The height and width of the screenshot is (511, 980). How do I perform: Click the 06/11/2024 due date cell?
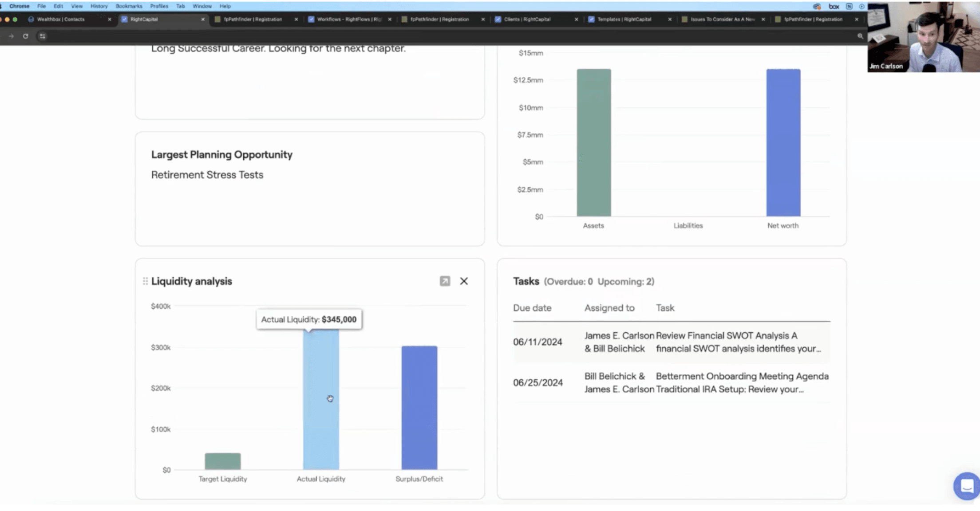(537, 342)
